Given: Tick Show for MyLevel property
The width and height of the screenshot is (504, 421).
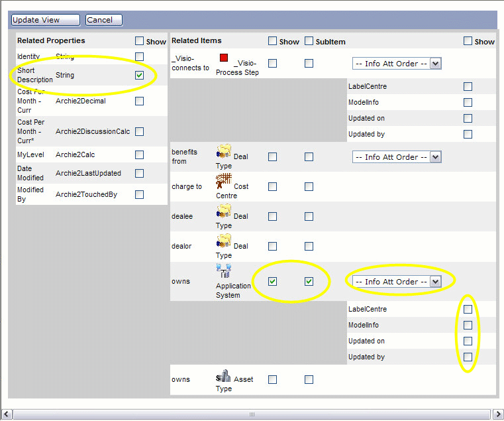Looking at the screenshot, I should (x=139, y=155).
